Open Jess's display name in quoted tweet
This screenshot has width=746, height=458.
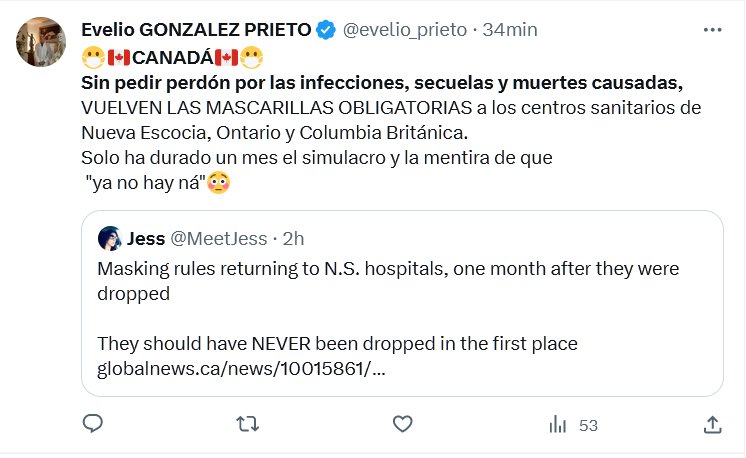coord(146,239)
